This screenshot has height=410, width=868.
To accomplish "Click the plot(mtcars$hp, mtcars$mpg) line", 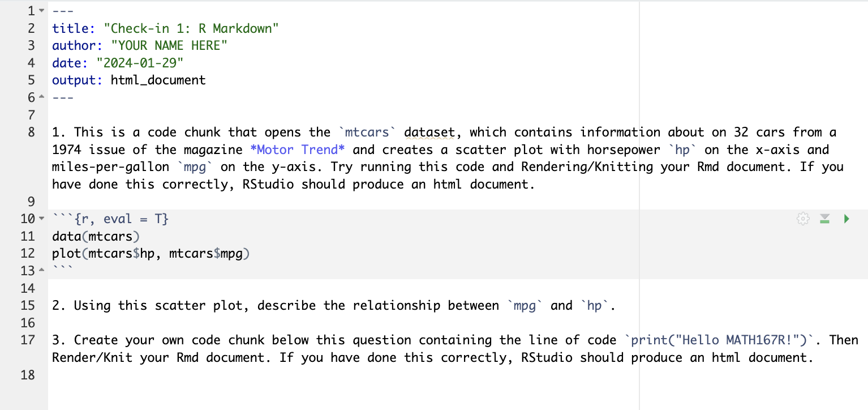I will click(x=151, y=254).
